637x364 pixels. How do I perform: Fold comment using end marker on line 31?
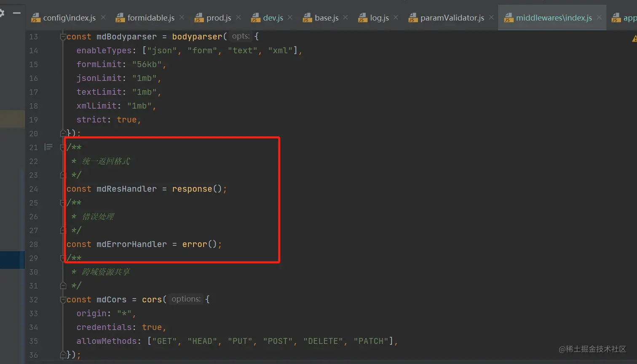pos(63,286)
